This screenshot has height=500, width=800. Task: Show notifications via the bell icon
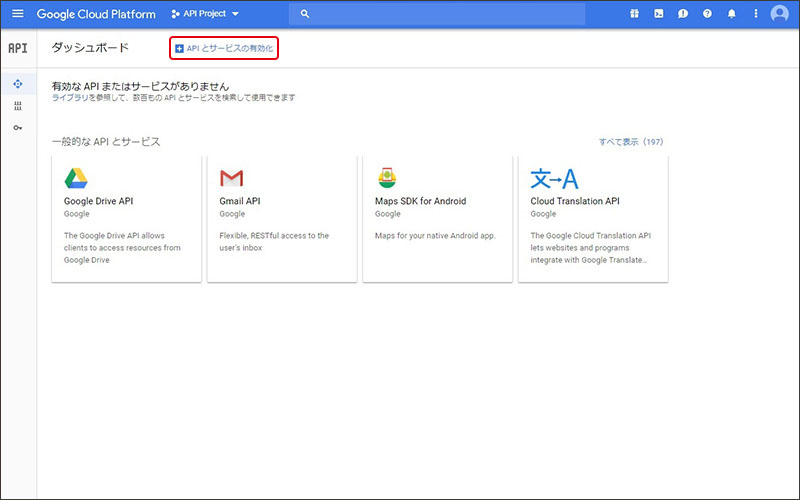tap(732, 14)
